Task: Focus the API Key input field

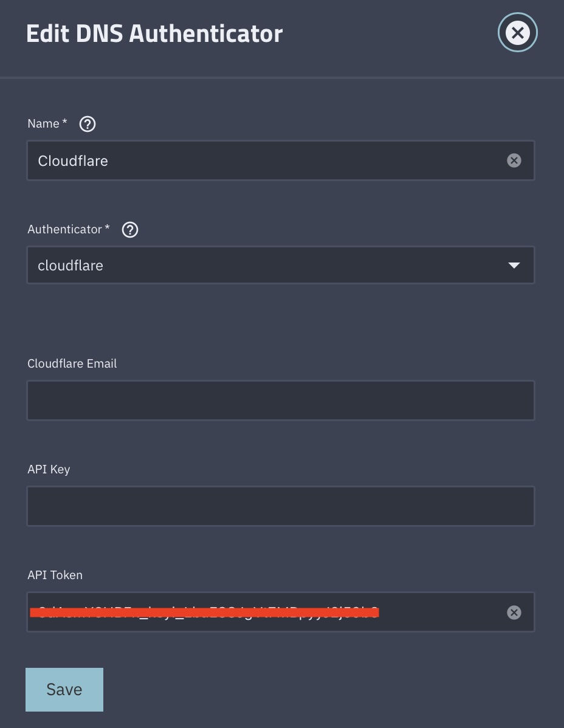Action: coord(280,506)
